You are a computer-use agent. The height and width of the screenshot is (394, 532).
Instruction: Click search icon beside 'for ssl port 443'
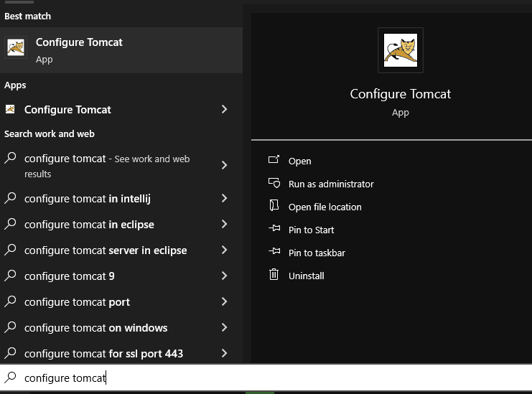pos(10,352)
